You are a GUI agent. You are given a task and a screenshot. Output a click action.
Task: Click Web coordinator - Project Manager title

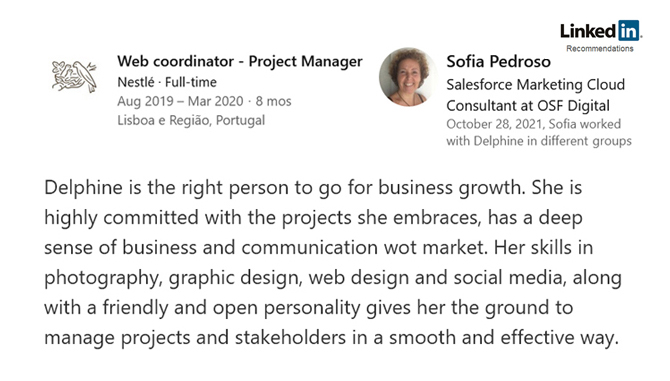tap(240, 62)
